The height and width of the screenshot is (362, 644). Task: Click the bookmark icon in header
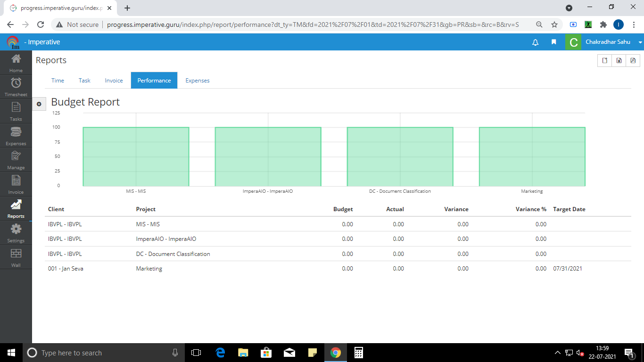click(x=554, y=42)
